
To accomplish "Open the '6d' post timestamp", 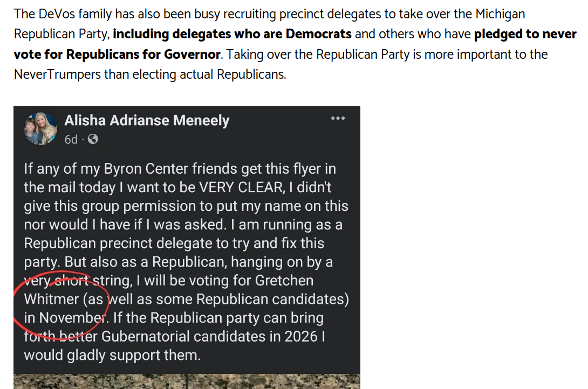I will (x=71, y=140).
